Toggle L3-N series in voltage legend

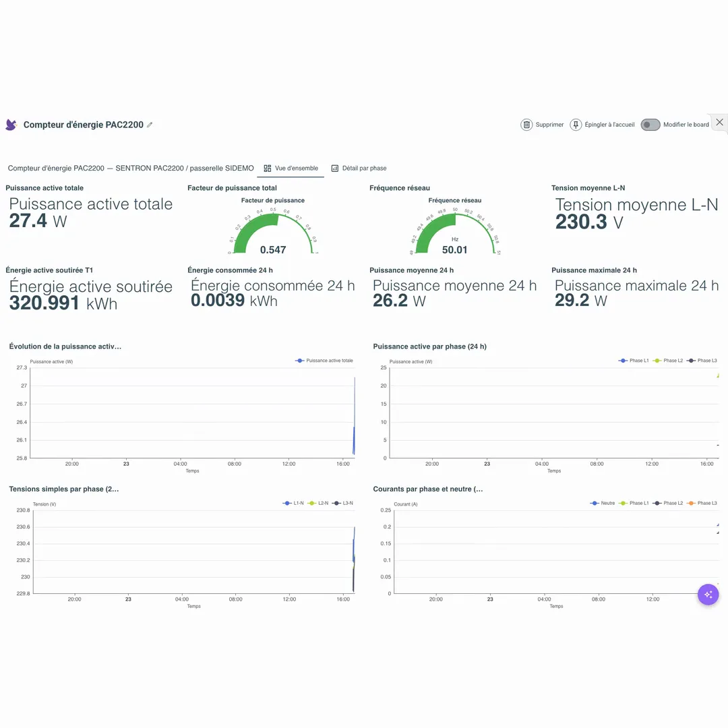(342, 504)
